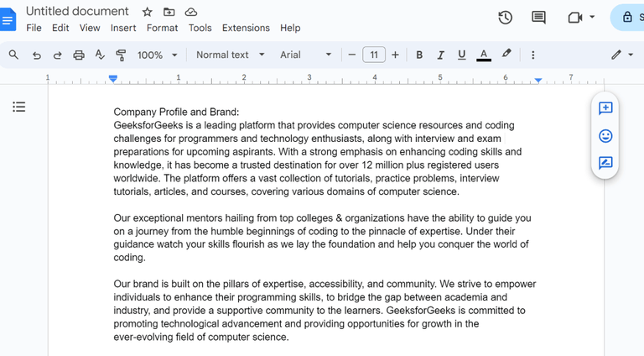Undo the last action

click(37, 55)
